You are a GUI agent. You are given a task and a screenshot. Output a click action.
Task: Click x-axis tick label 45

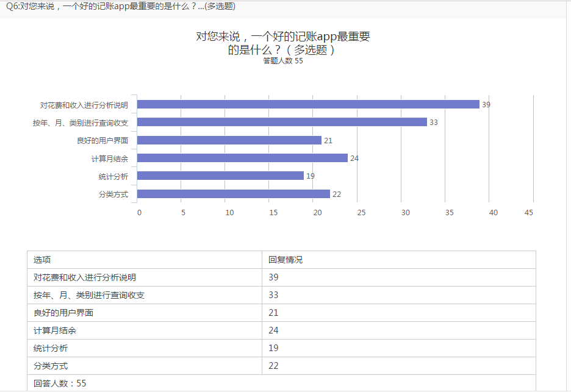click(x=529, y=213)
